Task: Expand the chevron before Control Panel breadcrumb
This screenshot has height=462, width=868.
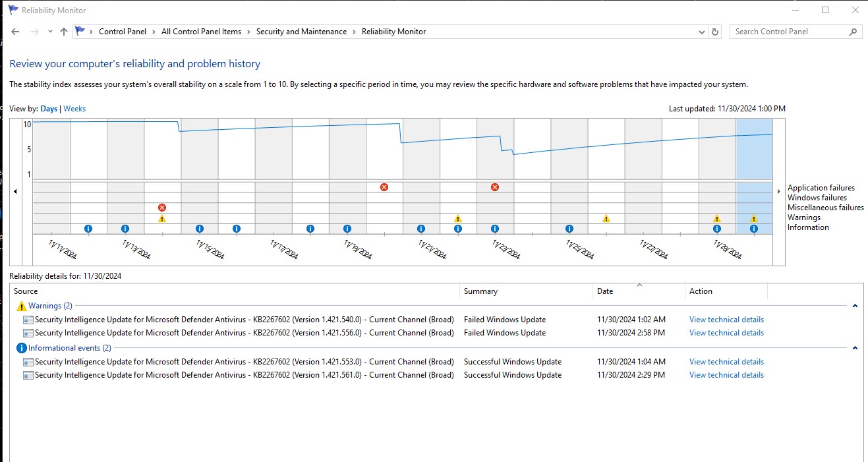Action: 91,32
